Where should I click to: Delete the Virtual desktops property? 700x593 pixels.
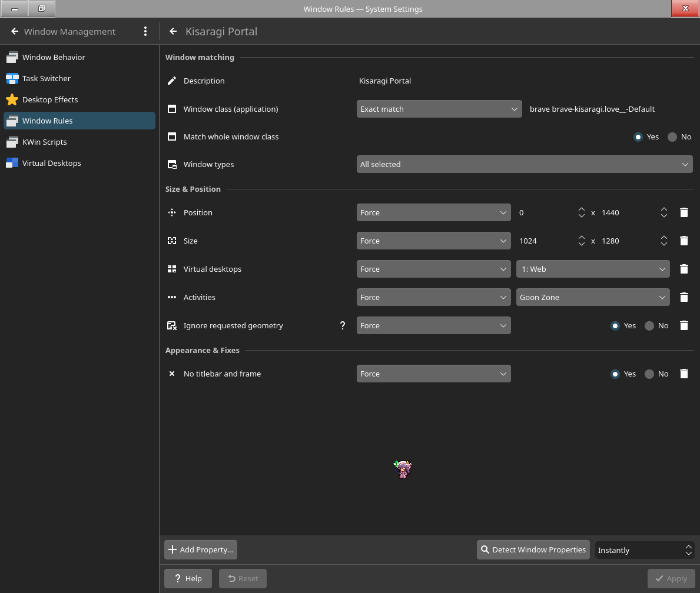tap(684, 269)
